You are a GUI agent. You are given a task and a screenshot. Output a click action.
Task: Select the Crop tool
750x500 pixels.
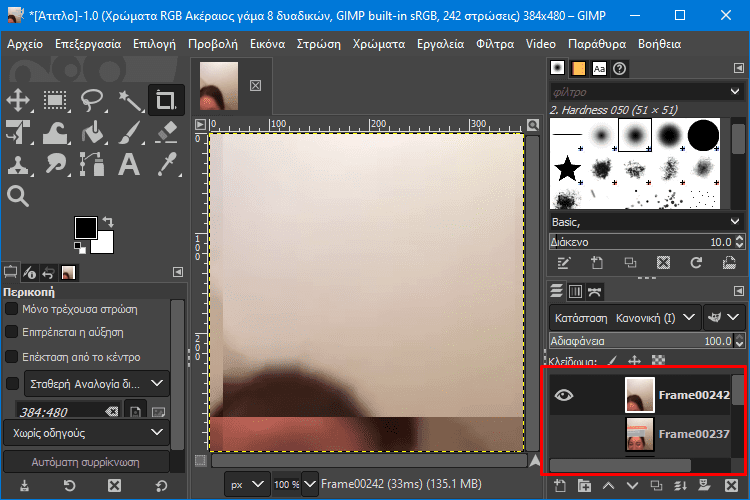click(x=166, y=100)
